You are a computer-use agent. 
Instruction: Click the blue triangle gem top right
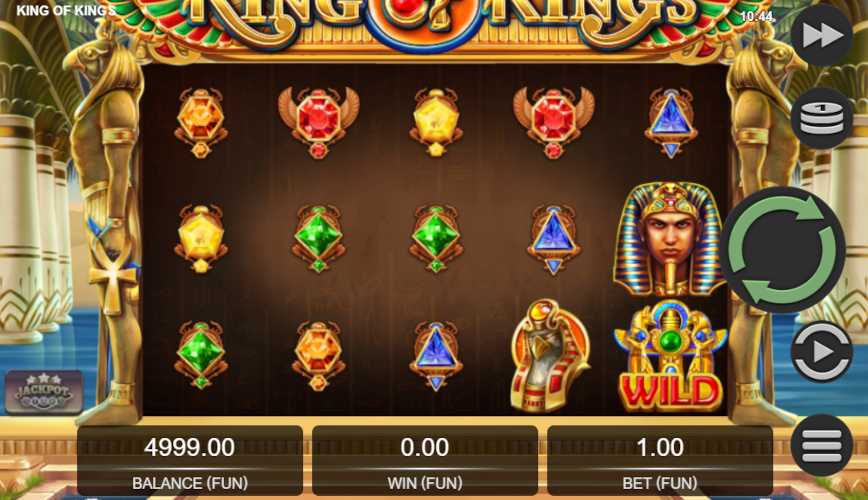tap(670, 122)
